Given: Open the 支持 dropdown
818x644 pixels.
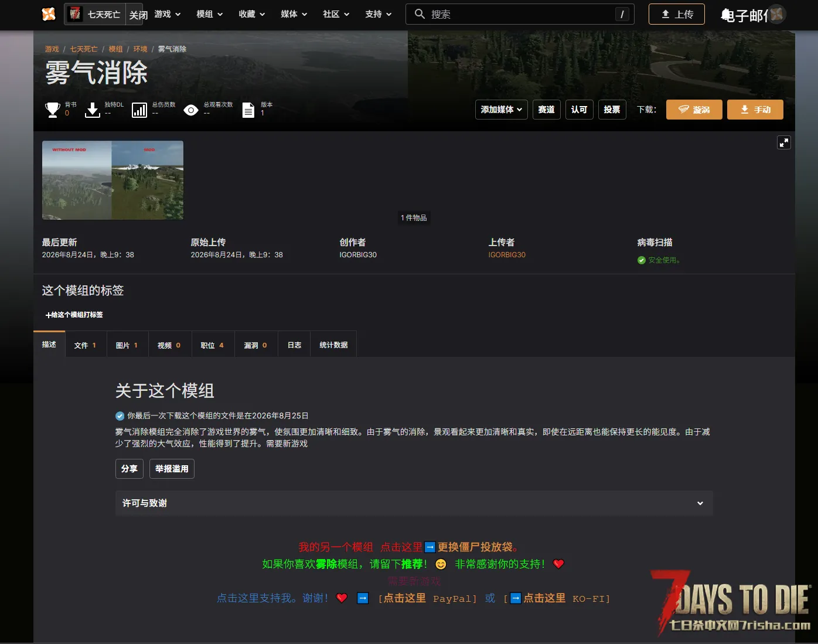Looking at the screenshot, I should tap(379, 14).
